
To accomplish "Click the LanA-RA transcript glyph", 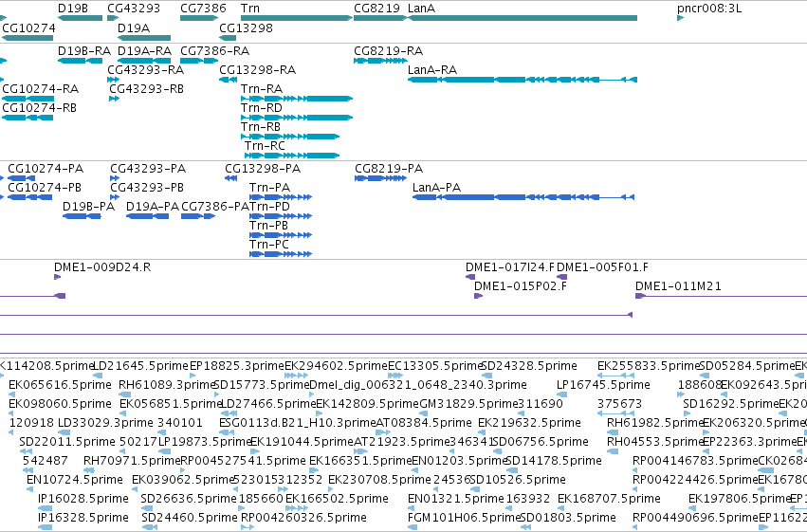I will pos(523,80).
